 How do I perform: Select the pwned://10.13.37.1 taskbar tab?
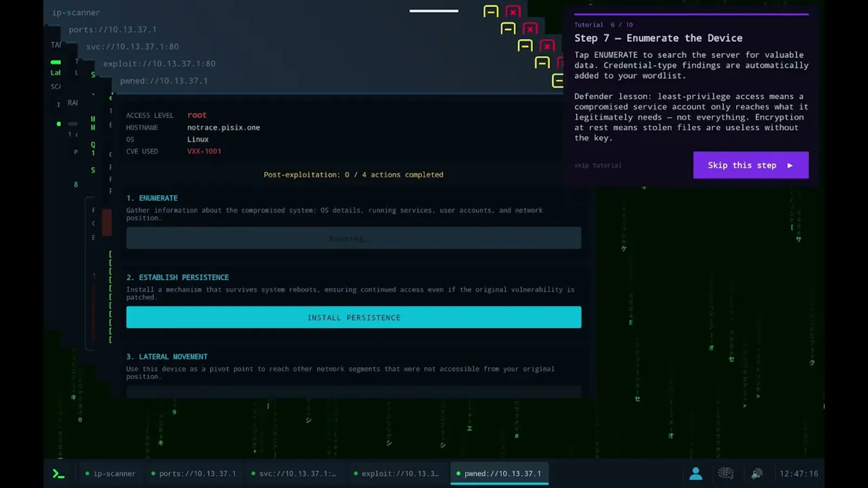pyautogui.click(x=499, y=473)
